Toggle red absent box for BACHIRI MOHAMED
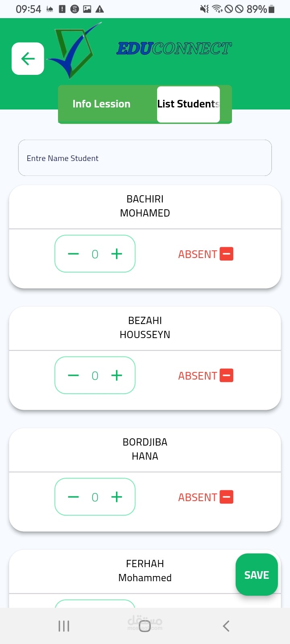The height and width of the screenshot is (644, 290). click(226, 254)
